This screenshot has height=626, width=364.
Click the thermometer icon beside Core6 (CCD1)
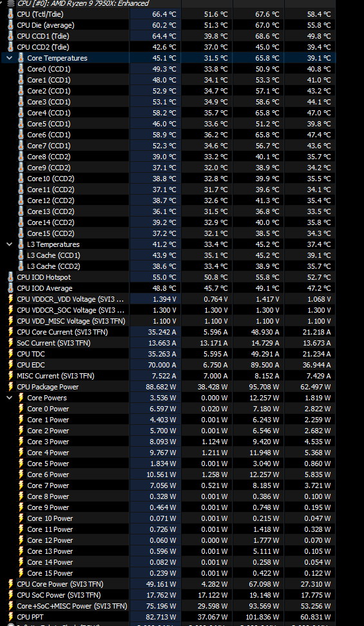click(21, 135)
